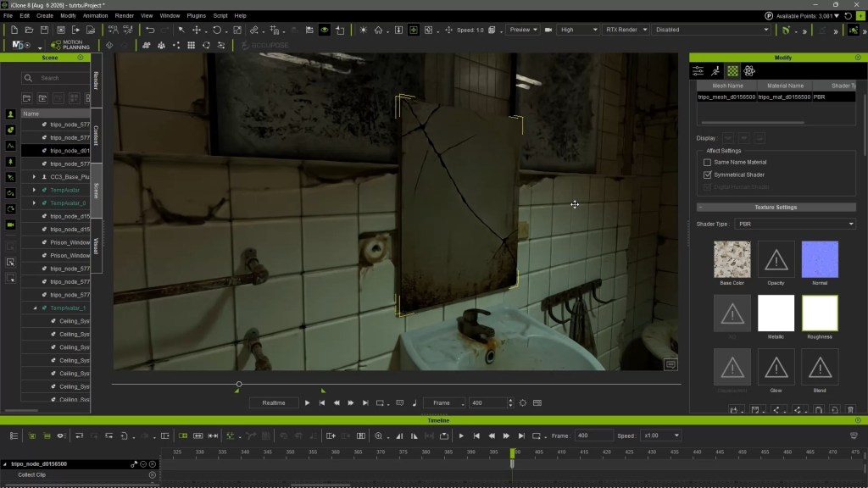Open the Animation menu

point(95,15)
